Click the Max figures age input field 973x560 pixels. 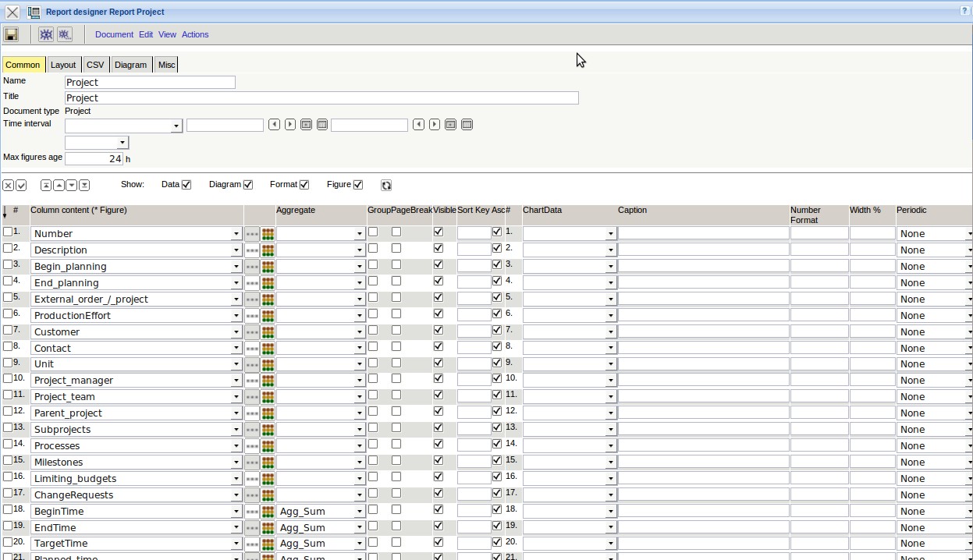94,158
